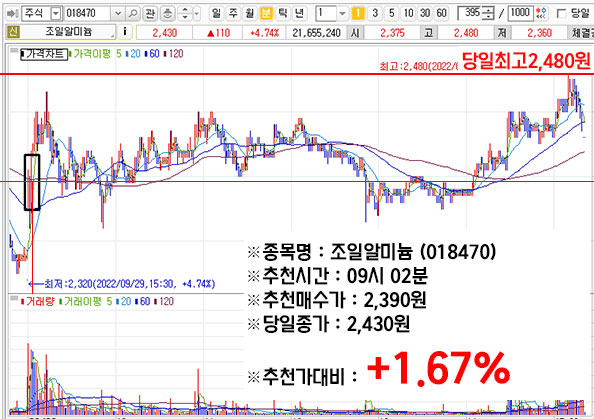The height and width of the screenshot is (419, 594).
Task: Click the stock code search magnifier icon
Action: pyautogui.click(x=133, y=14)
